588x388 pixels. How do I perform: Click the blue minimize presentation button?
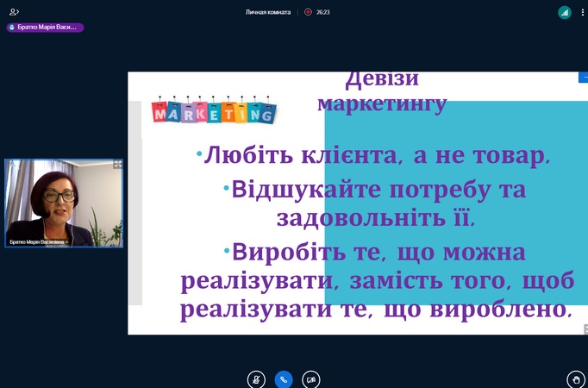coord(583,78)
